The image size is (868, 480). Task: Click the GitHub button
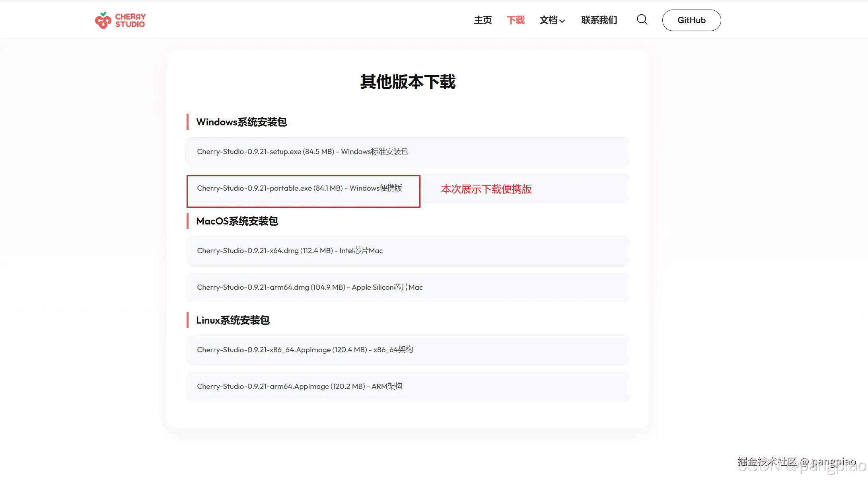pos(691,20)
